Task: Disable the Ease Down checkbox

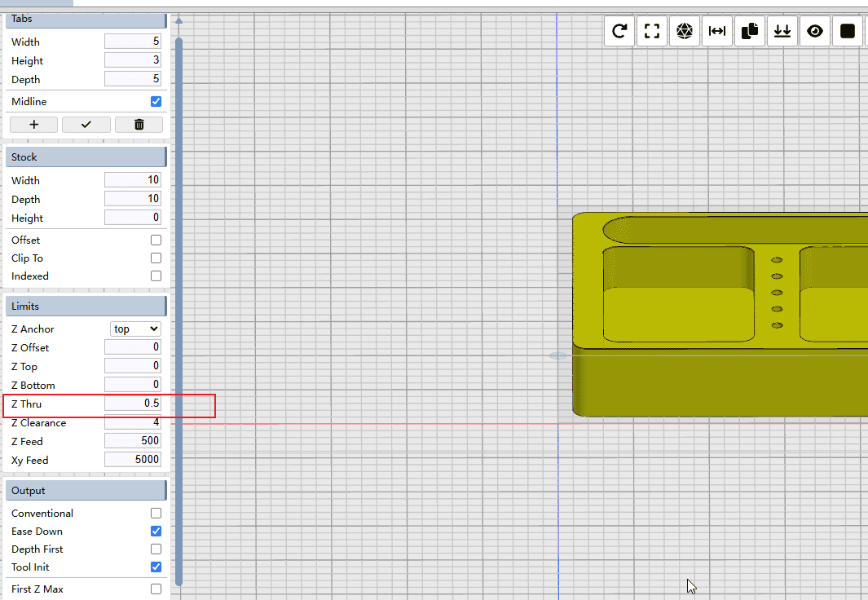Action: tap(156, 532)
